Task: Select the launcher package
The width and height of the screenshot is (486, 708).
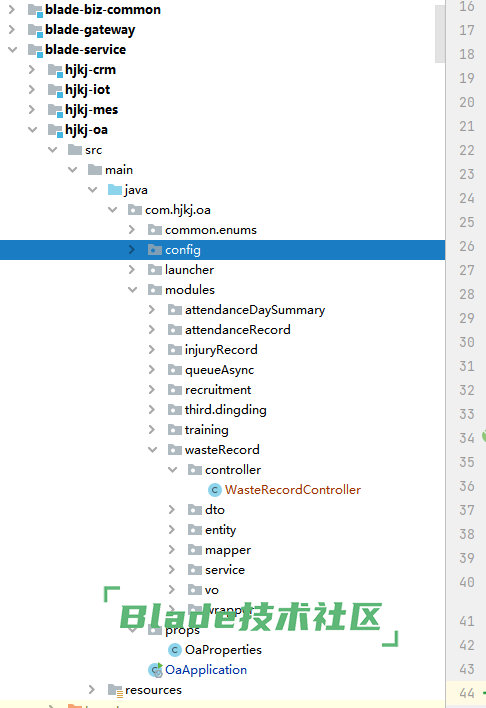Action: pyautogui.click(x=189, y=270)
